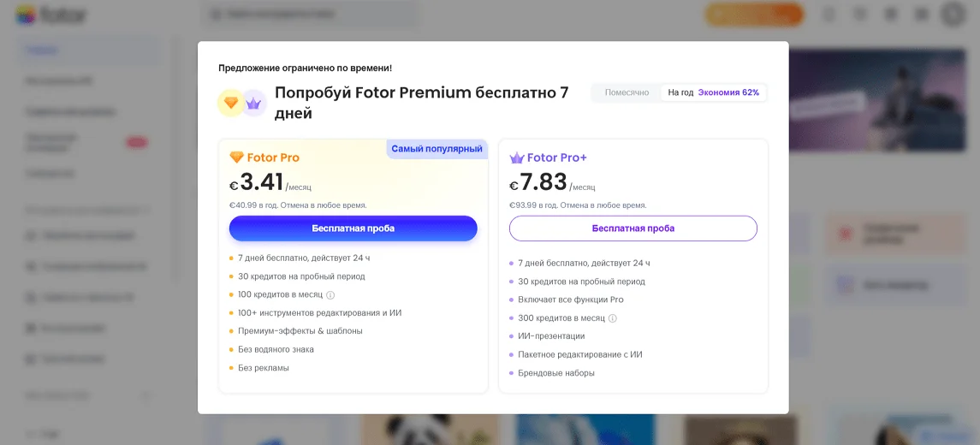The height and width of the screenshot is (445, 980).
Task: Open info icon for 300 кредитов в месяц
Action: tap(613, 318)
